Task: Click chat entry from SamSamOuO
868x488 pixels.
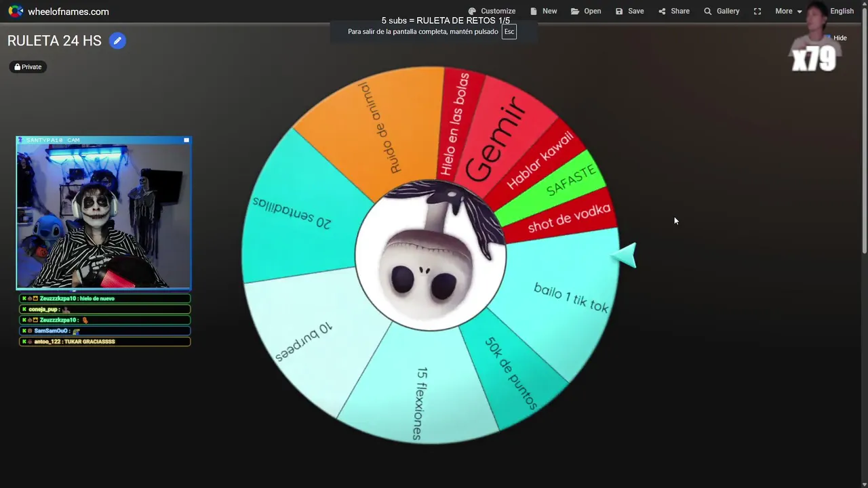Action: pos(104,331)
